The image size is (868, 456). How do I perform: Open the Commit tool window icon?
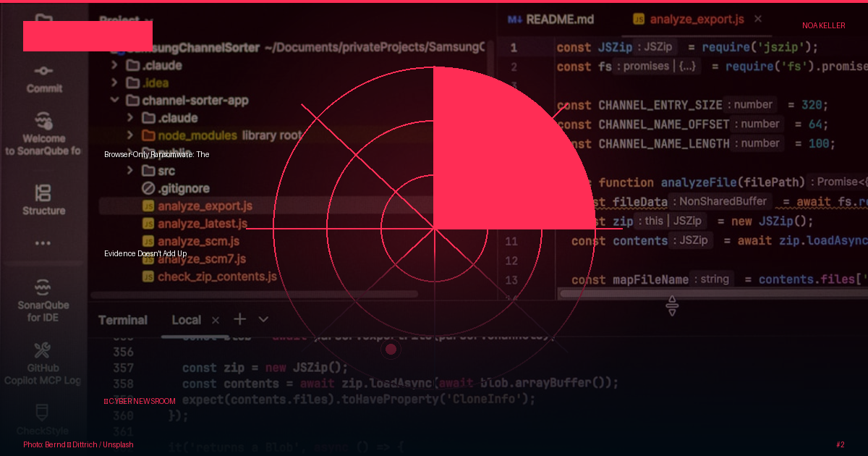tap(44, 71)
